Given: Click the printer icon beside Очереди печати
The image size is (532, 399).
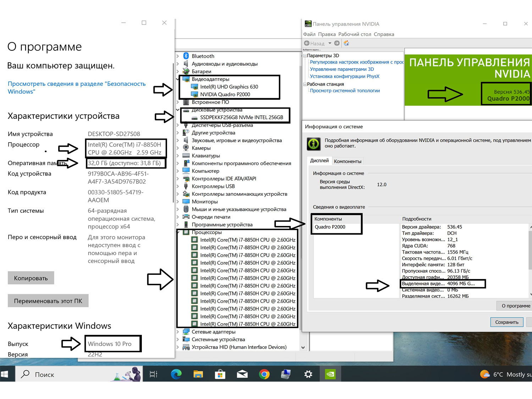Looking at the screenshot, I should [186, 217].
